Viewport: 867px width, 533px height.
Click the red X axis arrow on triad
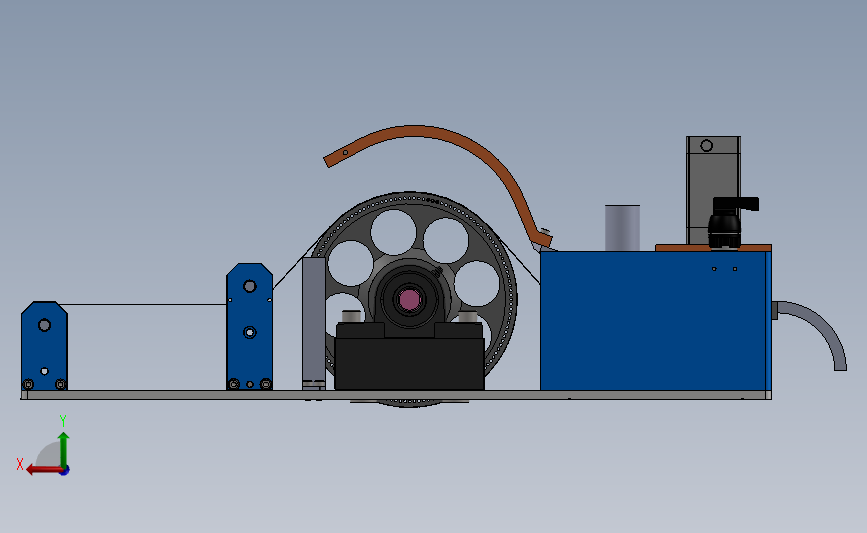43,470
